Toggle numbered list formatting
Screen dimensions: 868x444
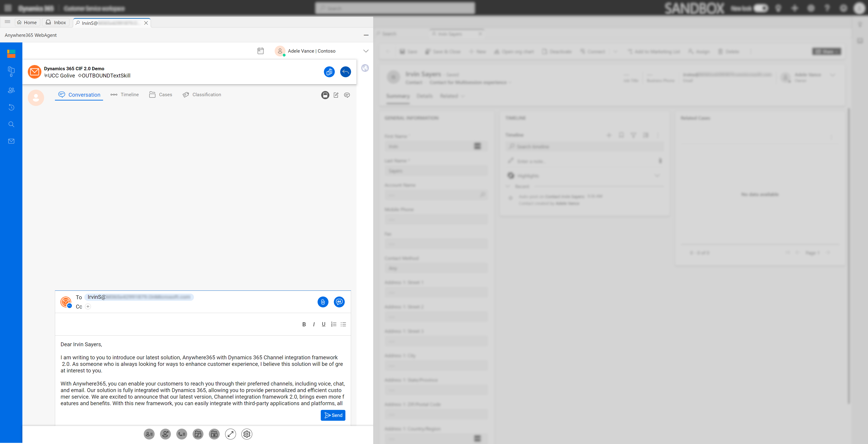(x=334, y=324)
